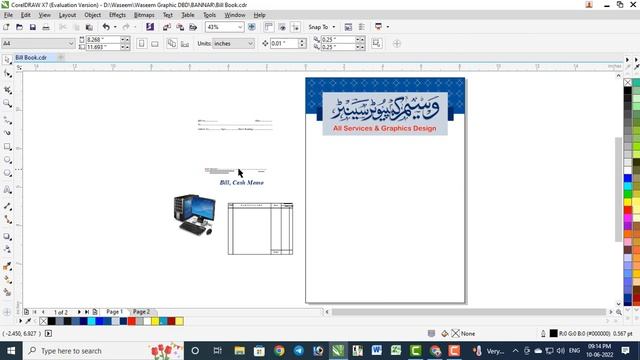
Task: Click the Application launcher icon
Action: point(378,27)
